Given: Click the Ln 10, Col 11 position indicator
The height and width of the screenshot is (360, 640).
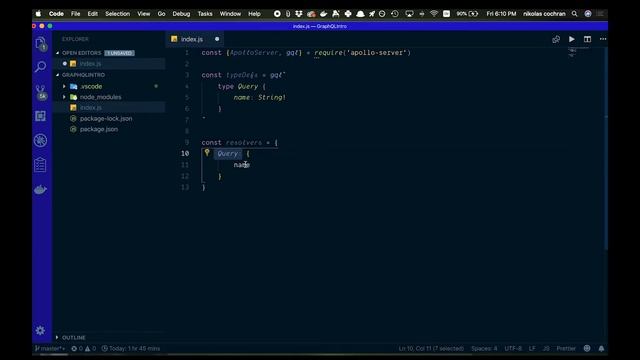Looking at the screenshot, I should pyautogui.click(x=431, y=348).
